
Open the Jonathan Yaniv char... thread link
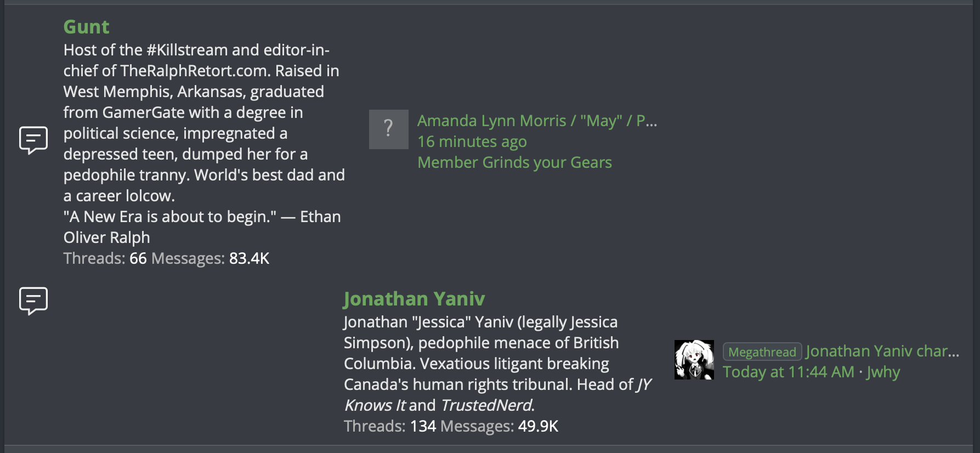[x=883, y=351]
